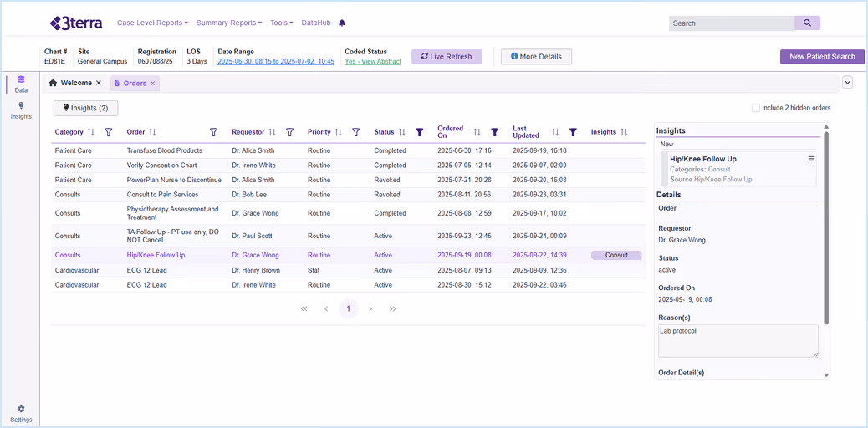This screenshot has height=428, width=868.
Task: Click the insights panel scrollbar
Action: [x=826, y=227]
